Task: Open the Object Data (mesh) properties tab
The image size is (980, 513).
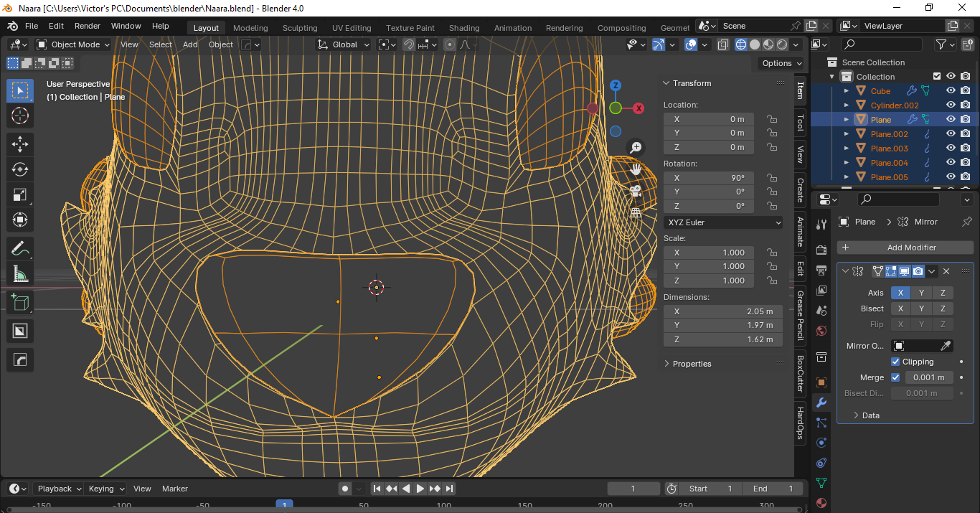Action: [x=821, y=483]
